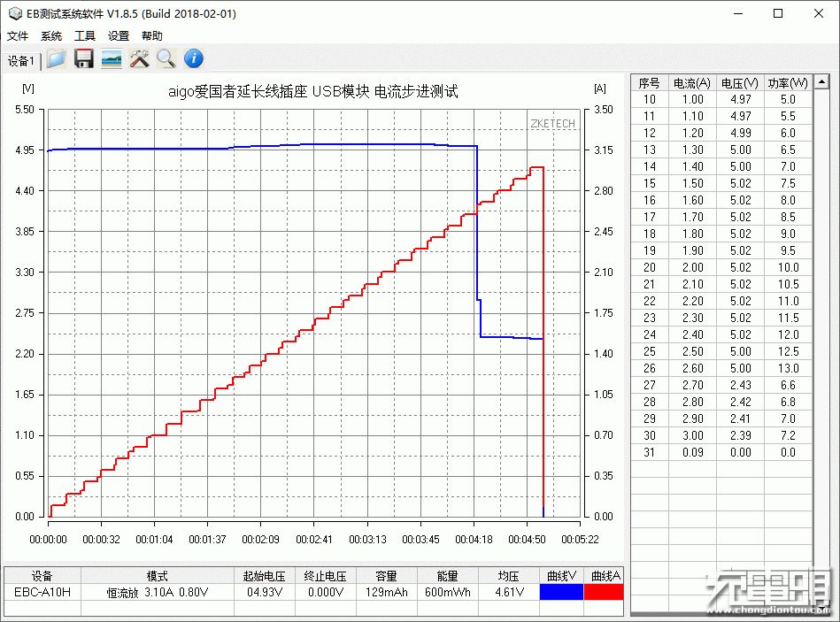Open file with the folder toolbar icon

tap(56, 58)
